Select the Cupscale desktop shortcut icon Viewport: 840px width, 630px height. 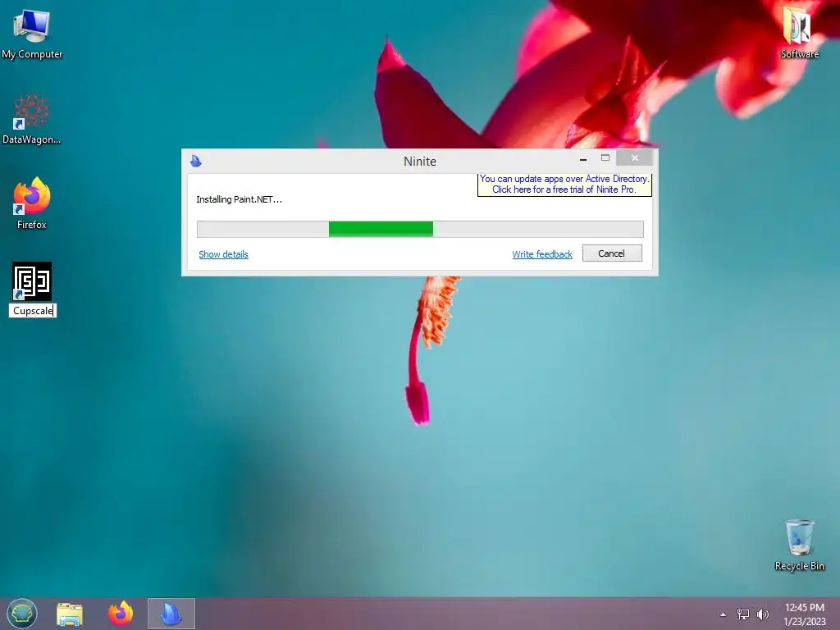[x=32, y=281]
